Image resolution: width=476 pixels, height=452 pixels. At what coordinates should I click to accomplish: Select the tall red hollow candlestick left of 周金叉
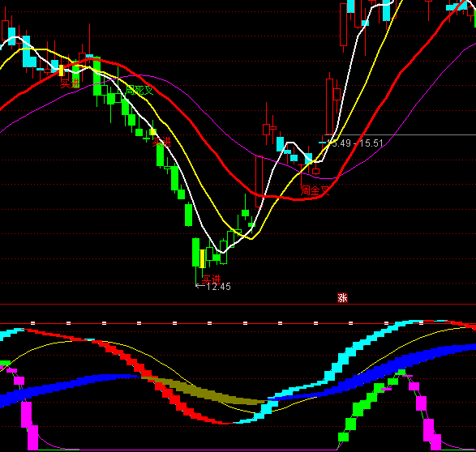click(x=259, y=181)
